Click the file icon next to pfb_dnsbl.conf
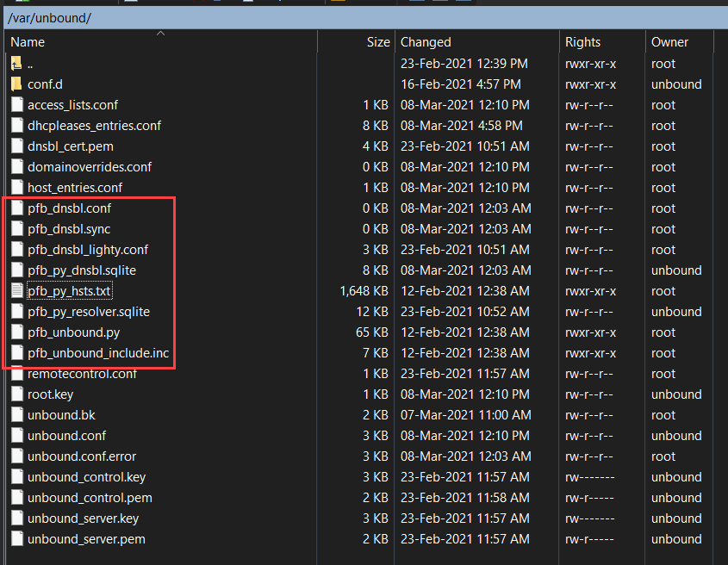This screenshot has height=565, width=728. pos(17,208)
